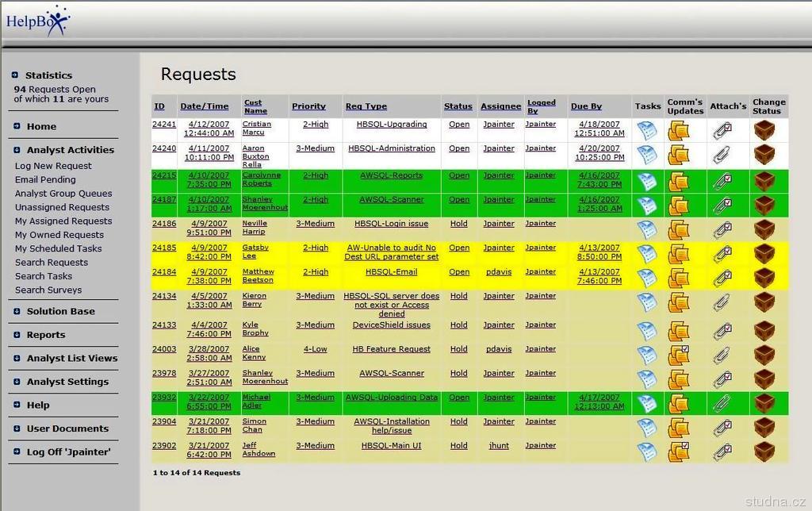Open Search Tasks
The width and height of the screenshot is (812, 511).
(44, 276)
